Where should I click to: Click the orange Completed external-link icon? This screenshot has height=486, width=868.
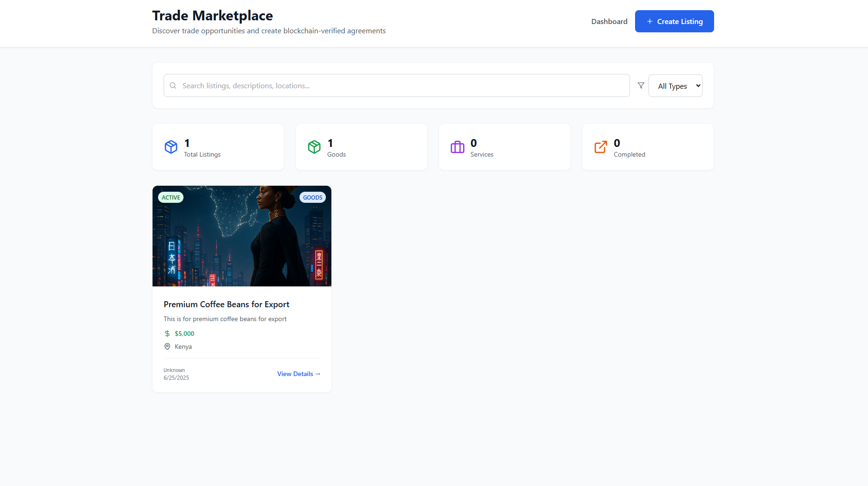coord(601,147)
